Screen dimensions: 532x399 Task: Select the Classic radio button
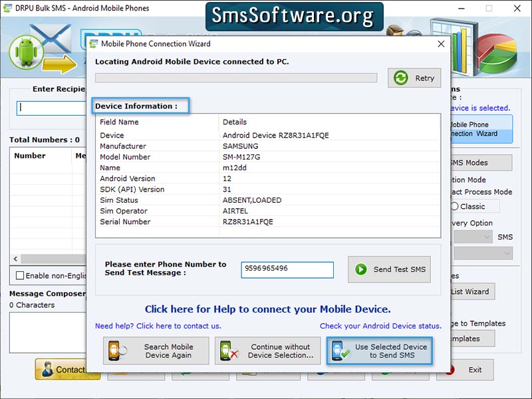456,206
